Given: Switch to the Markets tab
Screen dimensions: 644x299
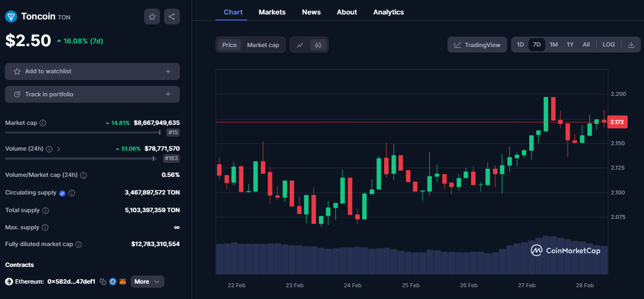Looking at the screenshot, I should point(272,12).
